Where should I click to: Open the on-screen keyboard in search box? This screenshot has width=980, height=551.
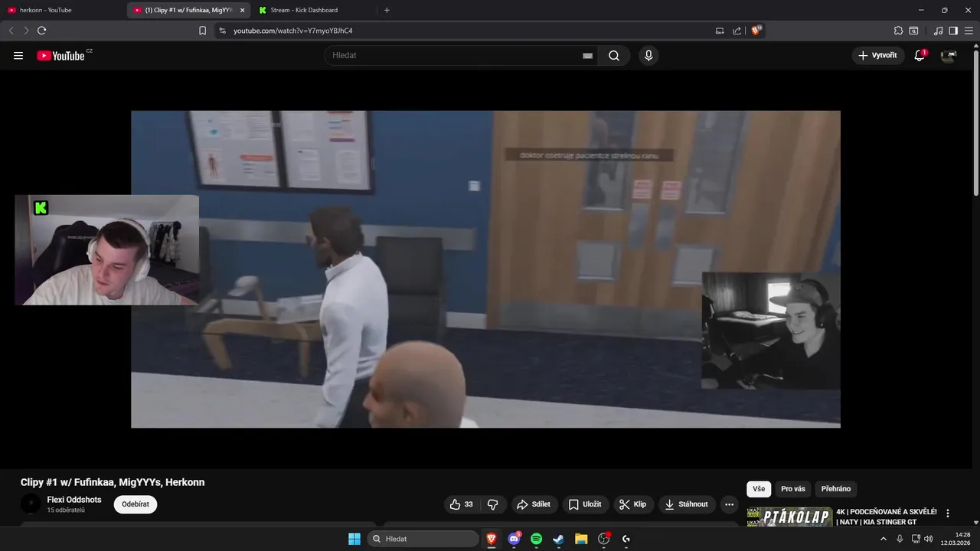[587, 56]
